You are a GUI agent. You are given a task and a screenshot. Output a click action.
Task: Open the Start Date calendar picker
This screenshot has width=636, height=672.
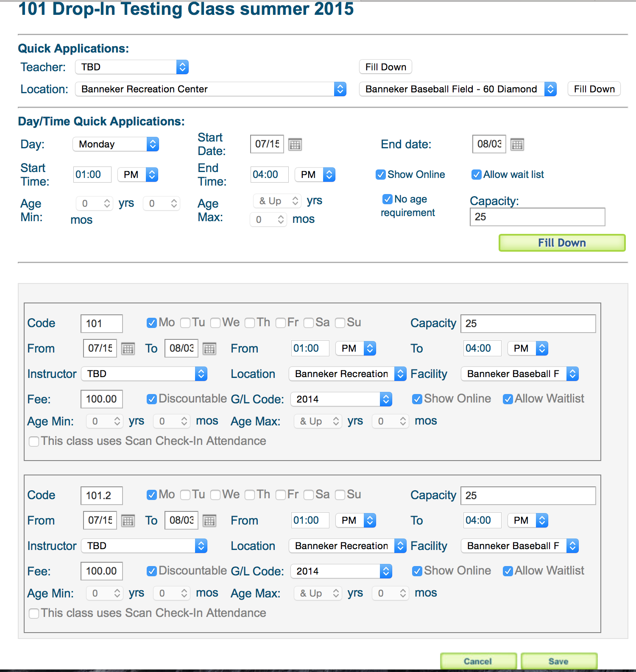click(x=295, y=144)
